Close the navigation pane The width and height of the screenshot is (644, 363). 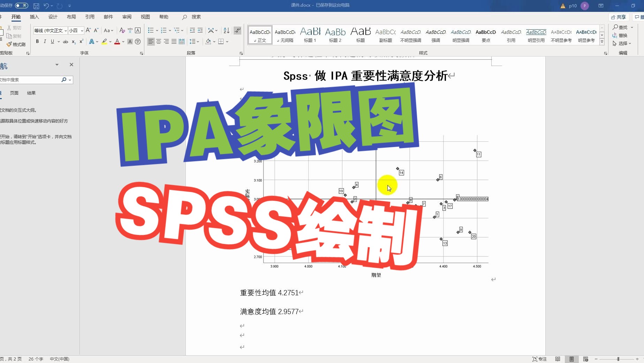71,65
